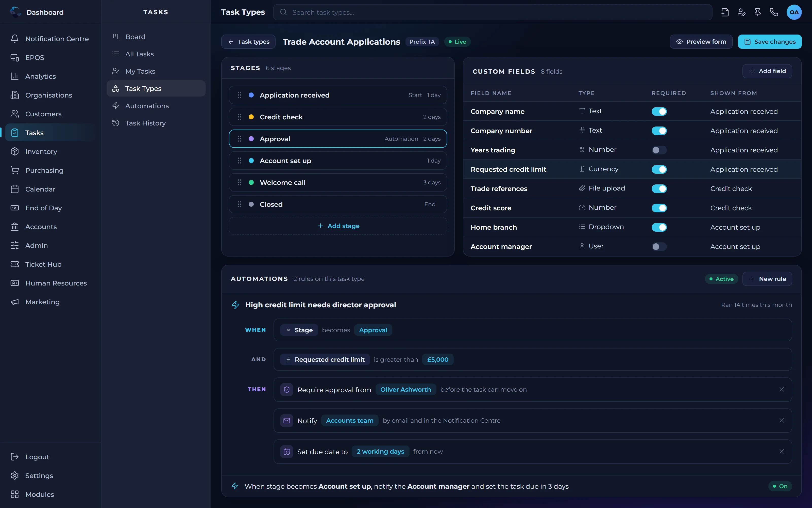The height and width of the screenshot is (508, 812).
Task: Click the envelope icon on Notify action
Action: (286, 421)
